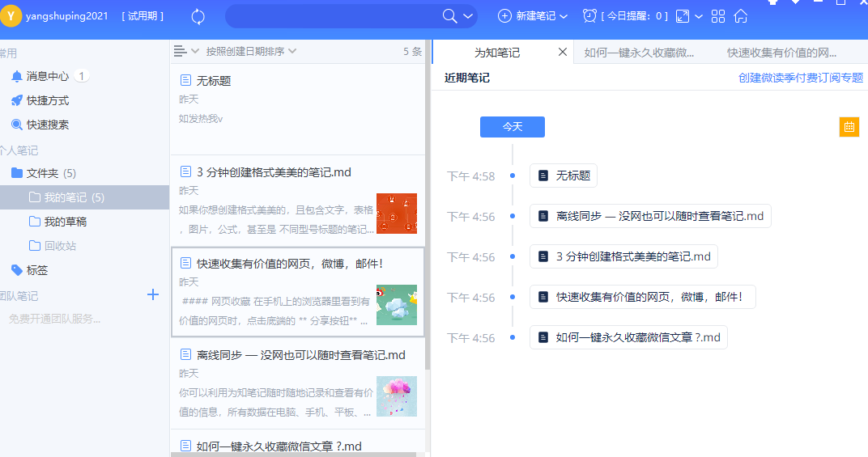Expand search options dropdown arrow
This screenshot has width=868, height=457.
(468, 16)
